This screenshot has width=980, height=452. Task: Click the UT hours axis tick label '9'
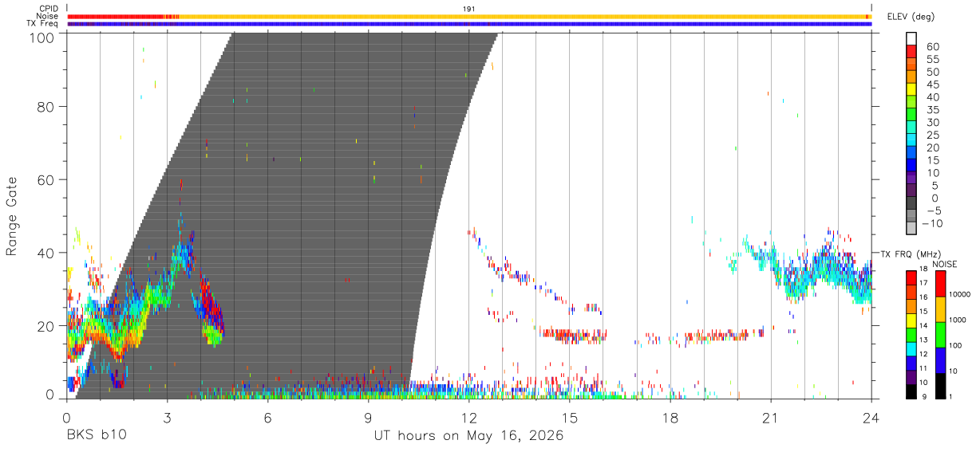click(368, 418)
